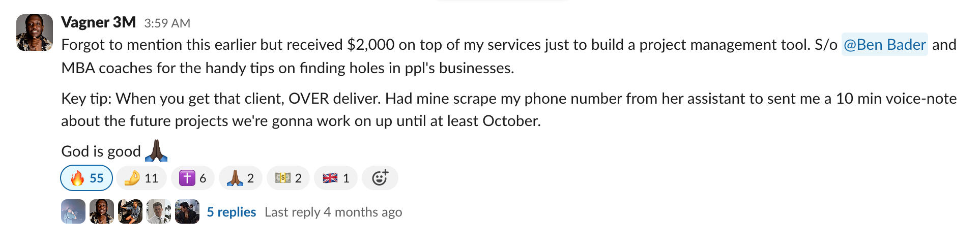Open Vagner 3M's large profile avatar
This screenshot has height=245, width=980.
(x=35, y=33)
